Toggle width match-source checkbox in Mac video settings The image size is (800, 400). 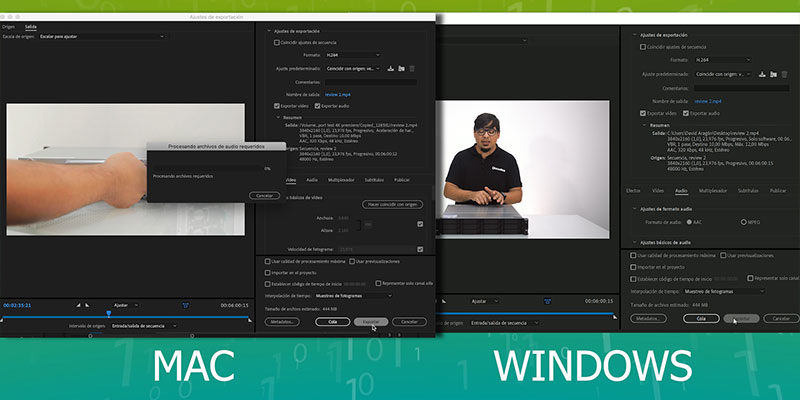click(x=420, y=224)
